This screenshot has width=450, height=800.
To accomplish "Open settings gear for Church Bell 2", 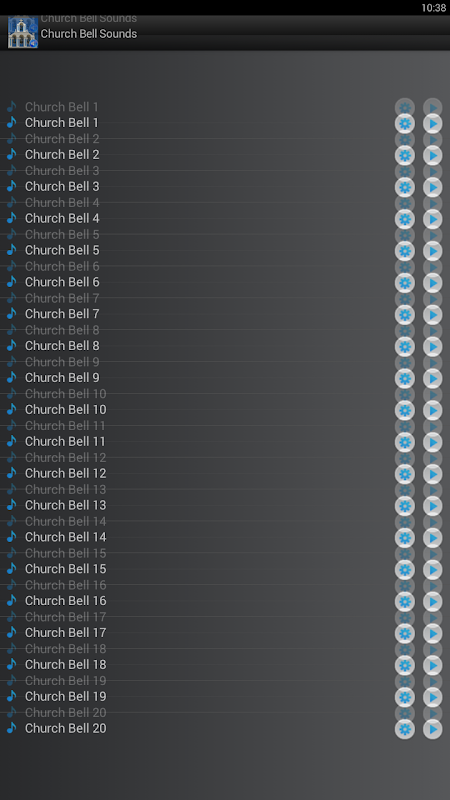I will tap(405, 155).
